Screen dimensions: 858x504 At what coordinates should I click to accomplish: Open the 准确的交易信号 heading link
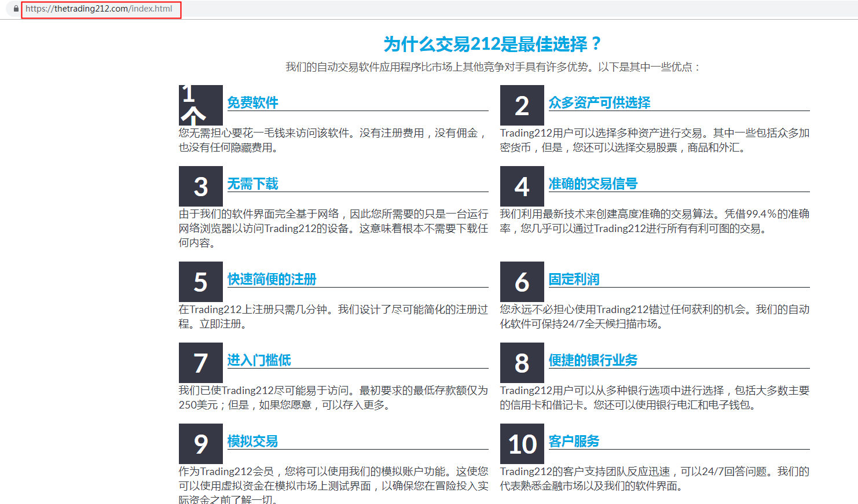click(593, 183)
